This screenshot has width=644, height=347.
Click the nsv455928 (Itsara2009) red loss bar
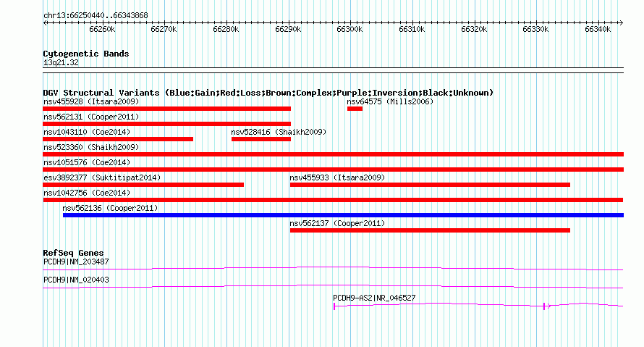(x=166, y=109)
